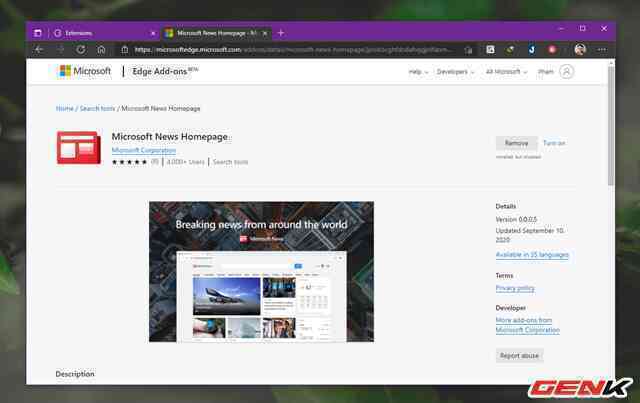Click the blue J extension icon
This screenshot has width=640, height=403.
[531, 50]
